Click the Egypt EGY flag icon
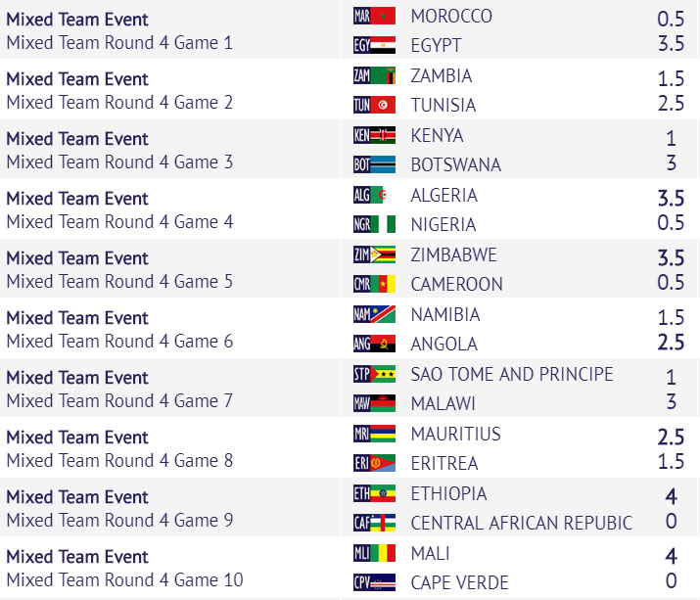Viewport: 700px width, 600px height. 374,45
